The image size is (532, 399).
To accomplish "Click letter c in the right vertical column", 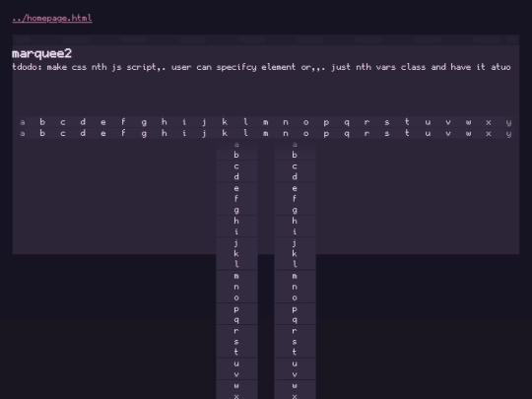I will (x=295, y=166).
